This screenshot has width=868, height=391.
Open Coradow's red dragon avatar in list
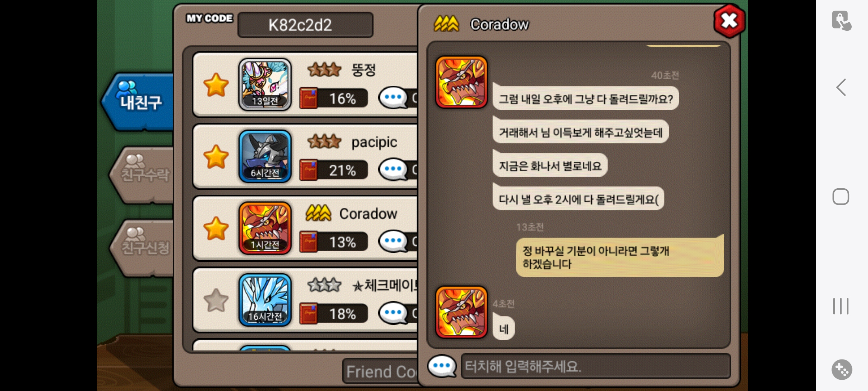tap(265, 228)
